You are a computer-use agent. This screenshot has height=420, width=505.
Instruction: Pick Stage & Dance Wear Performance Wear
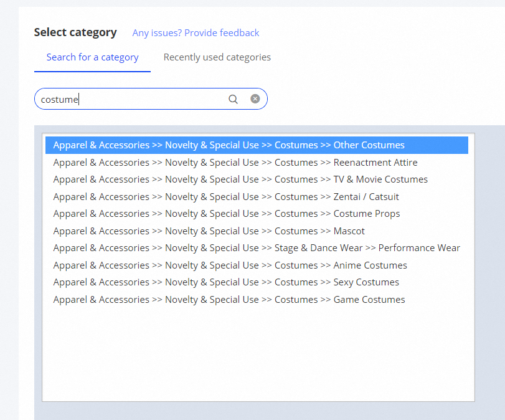tap(257, 248)
